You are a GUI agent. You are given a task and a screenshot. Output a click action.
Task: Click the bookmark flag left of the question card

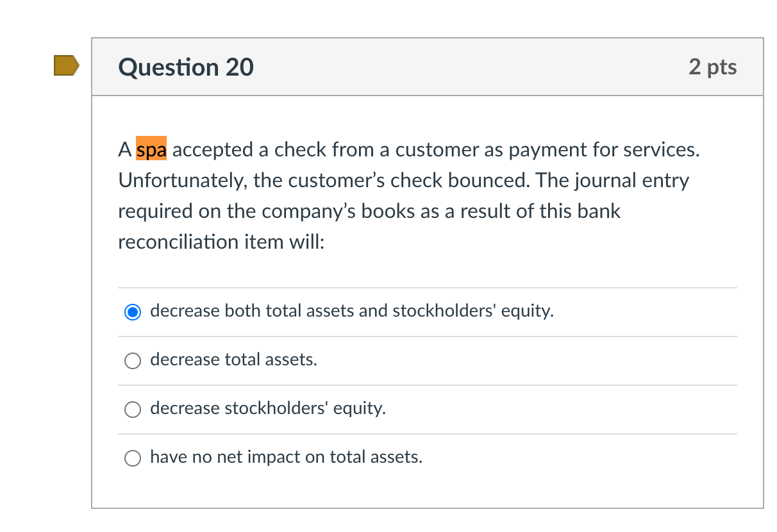tap(67, 65)
